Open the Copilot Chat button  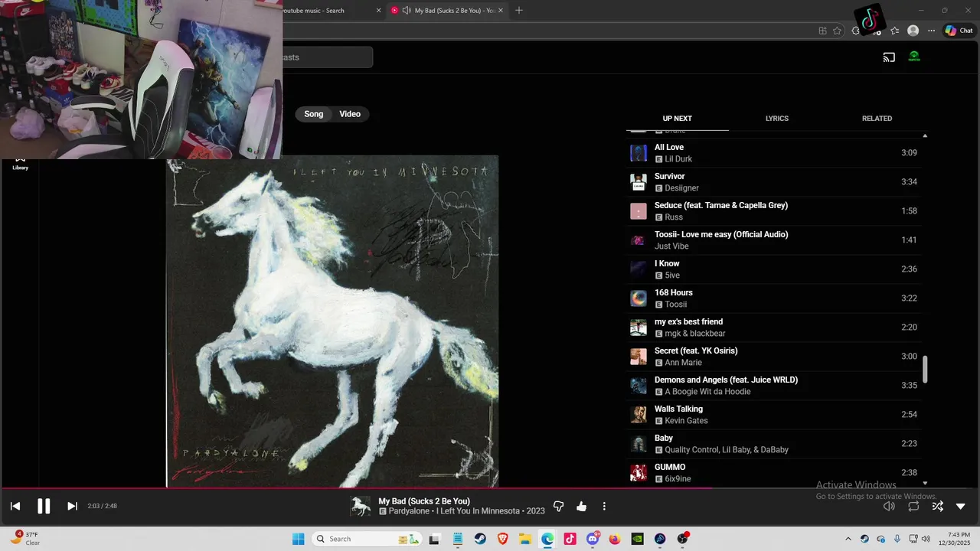tap(959, 31)
